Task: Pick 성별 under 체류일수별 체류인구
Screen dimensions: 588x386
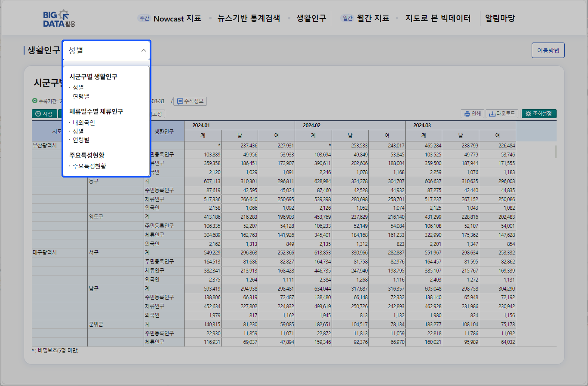Action: [x=78, y=131]
